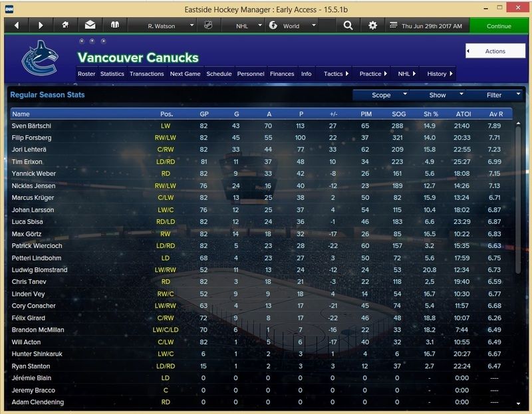This screenshot has height=414, width=532.
Task: Open the bookmarks book icon
Action: tap(115, 25)
